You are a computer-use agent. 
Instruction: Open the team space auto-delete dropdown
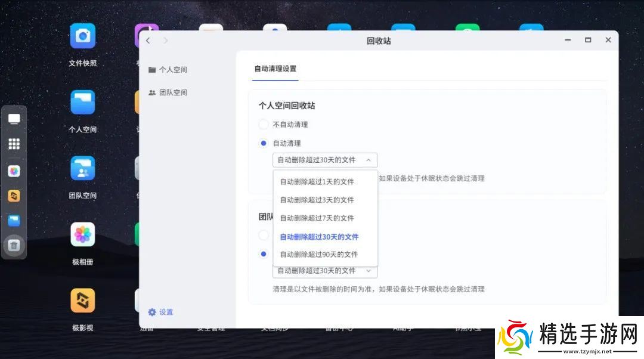pos(325,271)
